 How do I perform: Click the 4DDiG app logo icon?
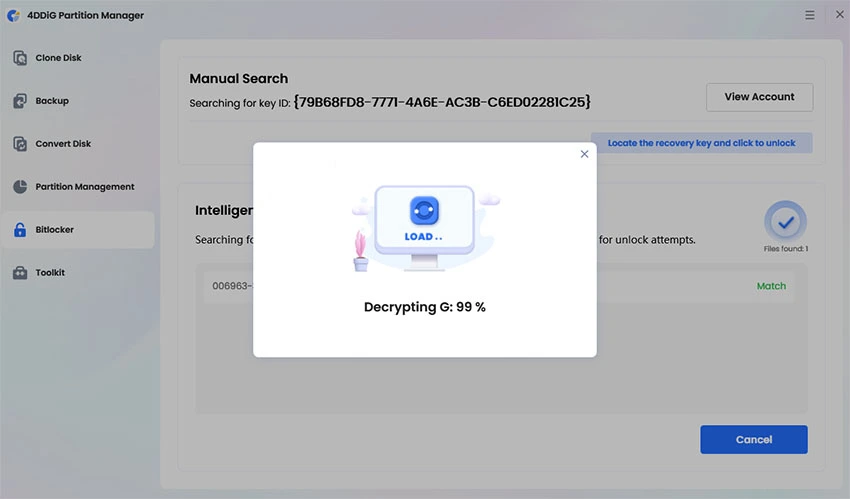13,15
